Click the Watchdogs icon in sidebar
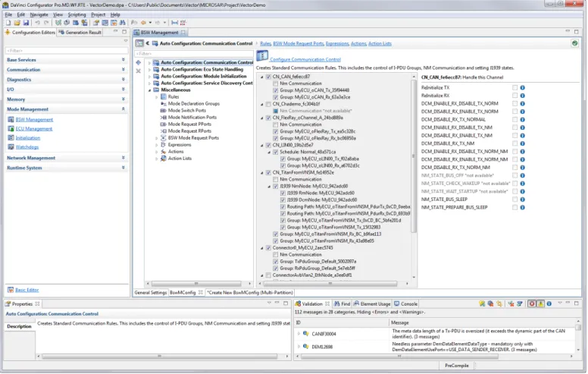The height and width of the screenshot is (374, 588). [x=11, y=147]
